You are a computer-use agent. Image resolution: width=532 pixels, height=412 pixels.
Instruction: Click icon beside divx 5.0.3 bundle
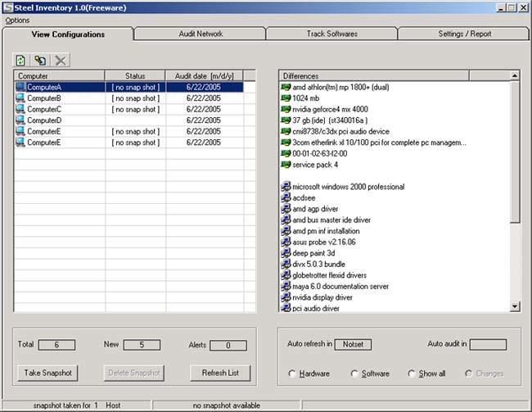click(x=286, y=265)
